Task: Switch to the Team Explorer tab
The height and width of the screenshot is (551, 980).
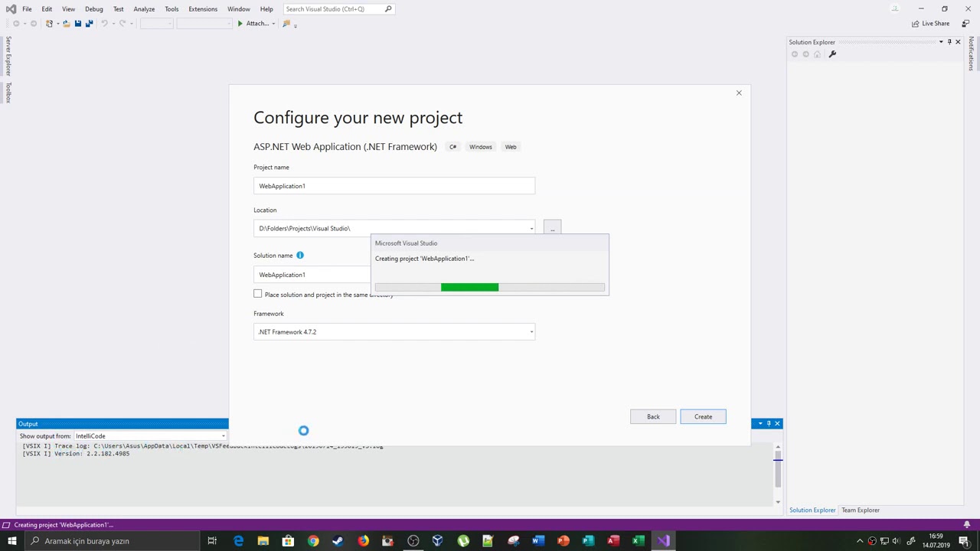Action: pos(861,510)
